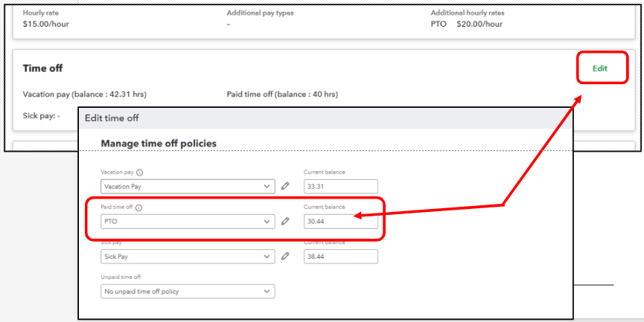The width and height of the screenshot is (644, 322).
Task: Click the PTO $20.00/hour additional rate
Action: 466,25
